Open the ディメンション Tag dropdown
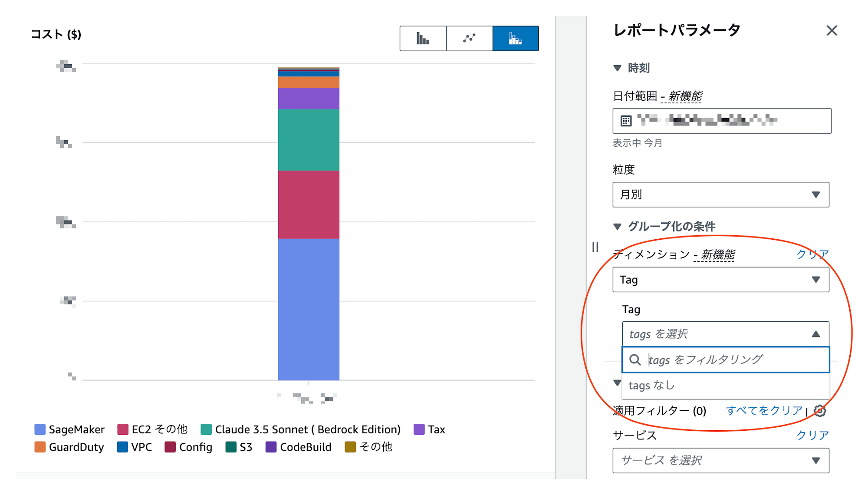The height and width of the screenshot is (495, 868). point(721,280)
